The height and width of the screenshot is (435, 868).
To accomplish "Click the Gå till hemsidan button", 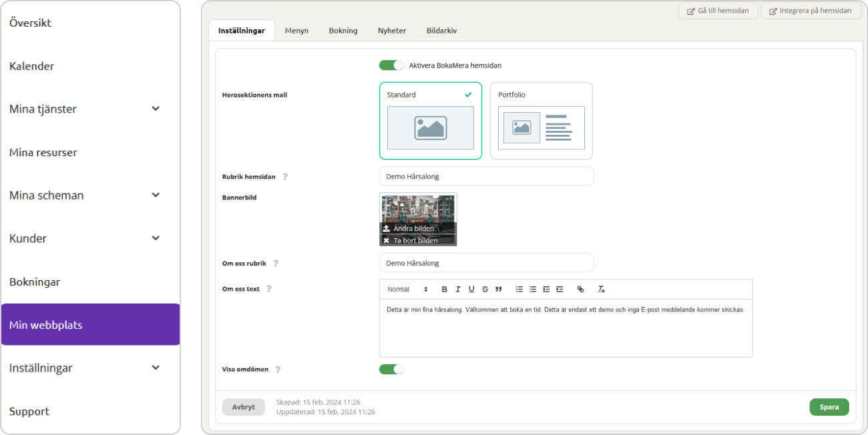I will tap(718, 11).
